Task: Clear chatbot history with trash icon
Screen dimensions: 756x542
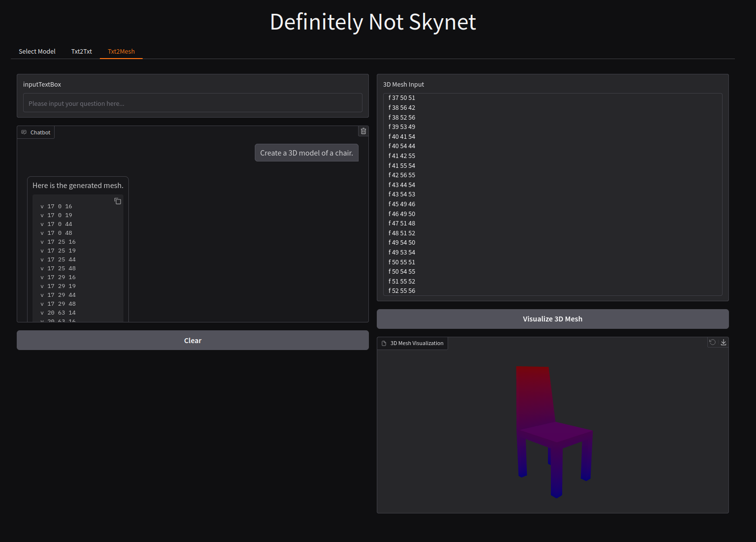Action: (x=363, y=131)
